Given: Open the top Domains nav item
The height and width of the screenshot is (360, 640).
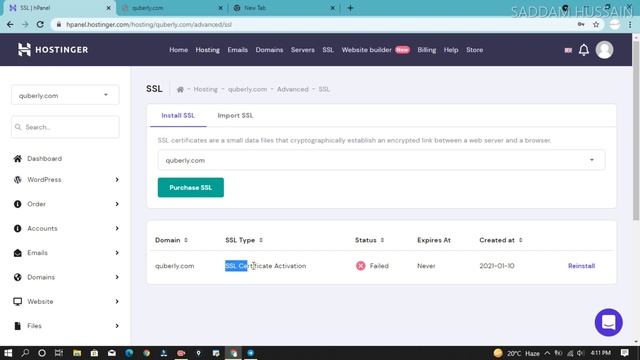Looking at the screenshot, I should [x=269, y=50].
